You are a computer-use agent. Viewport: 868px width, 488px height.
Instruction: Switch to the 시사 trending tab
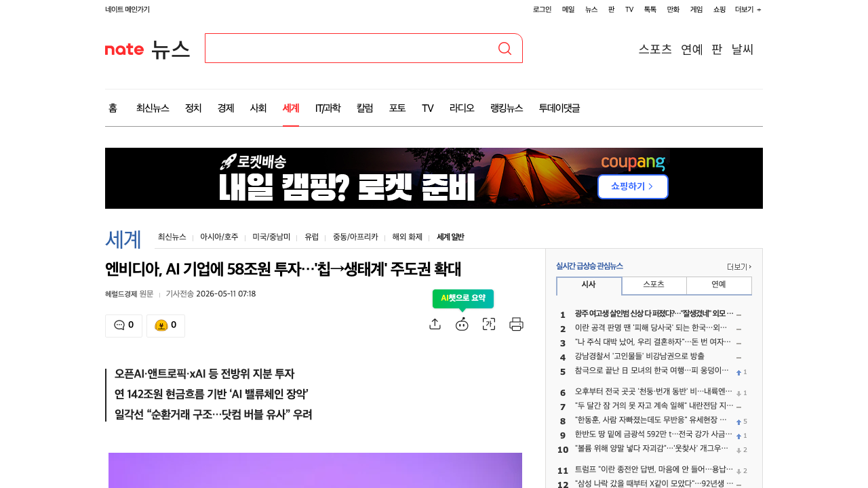(x=589, y=285)
